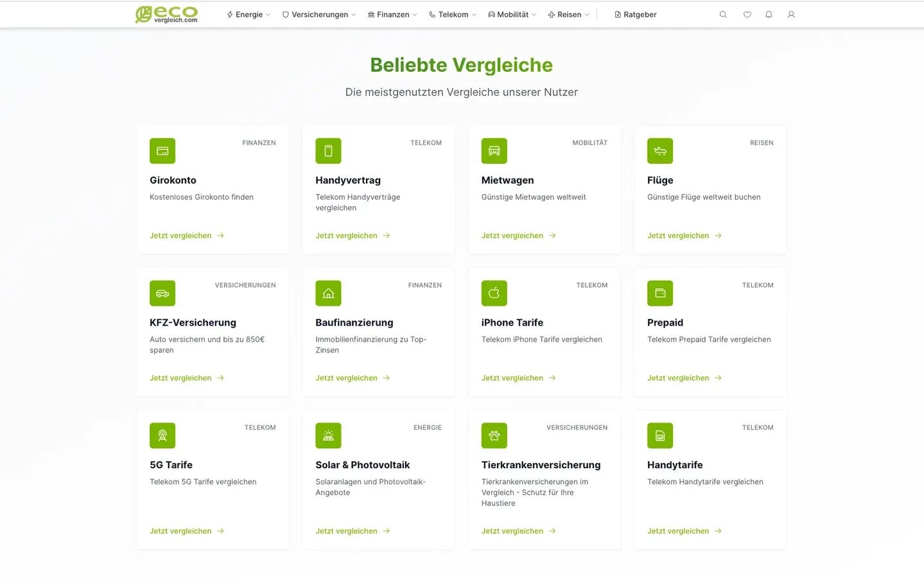924x578 pixels.
Task: Open the Mietwagen card title
Action: click(x=507, y=180)
